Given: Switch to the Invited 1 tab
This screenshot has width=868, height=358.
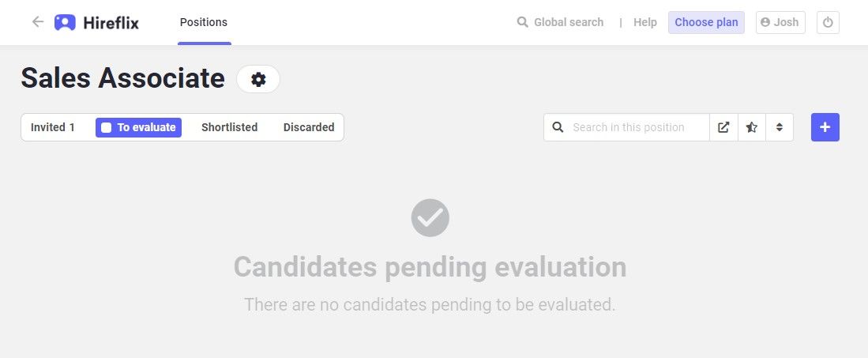Looking at the screenshot, I should [53, 127].
